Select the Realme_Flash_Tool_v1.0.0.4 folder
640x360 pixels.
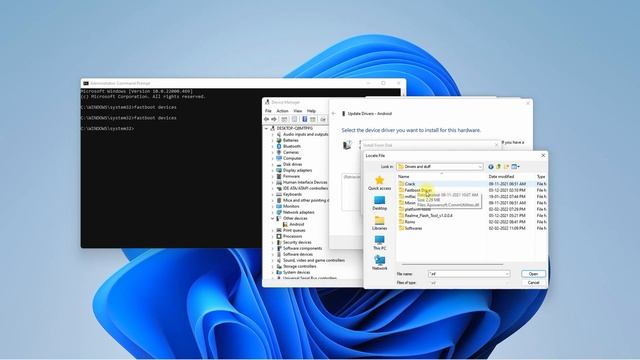[x=425, y=216]
